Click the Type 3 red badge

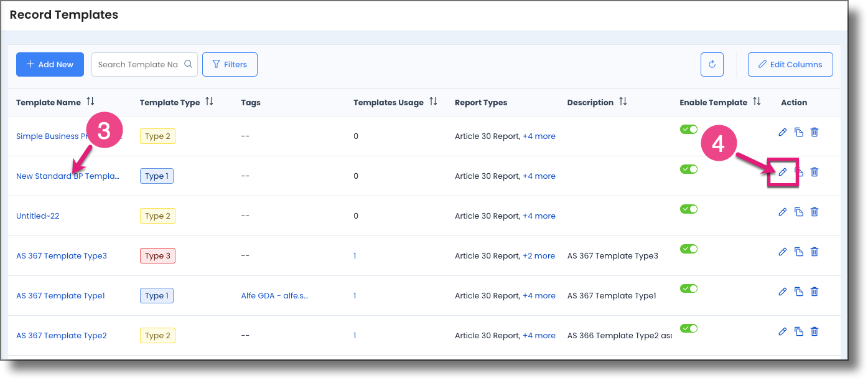(x=158, y=255)
